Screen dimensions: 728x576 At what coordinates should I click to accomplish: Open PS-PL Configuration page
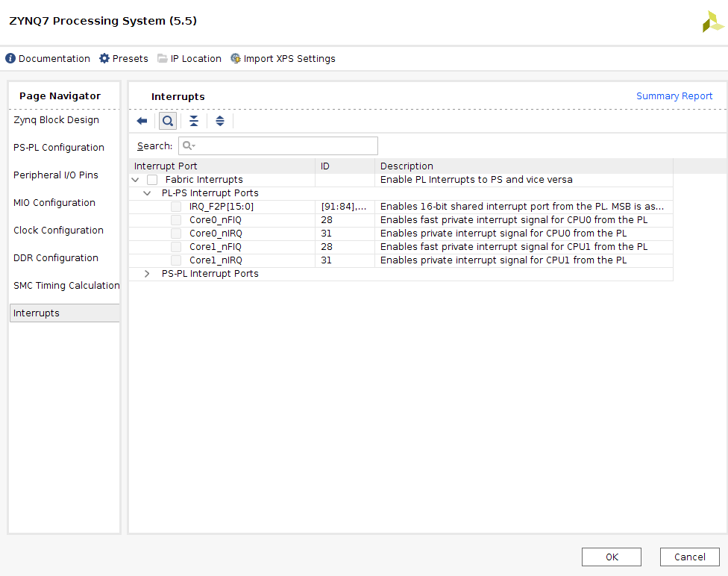coord(58,147)
